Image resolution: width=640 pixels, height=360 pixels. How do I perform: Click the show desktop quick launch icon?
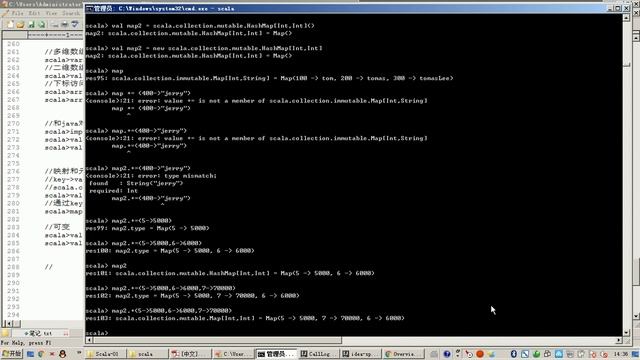30,354
